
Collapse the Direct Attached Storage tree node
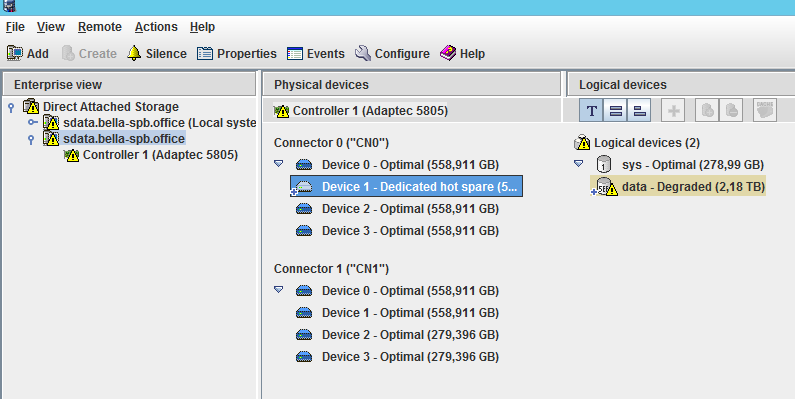pos(11,107)
